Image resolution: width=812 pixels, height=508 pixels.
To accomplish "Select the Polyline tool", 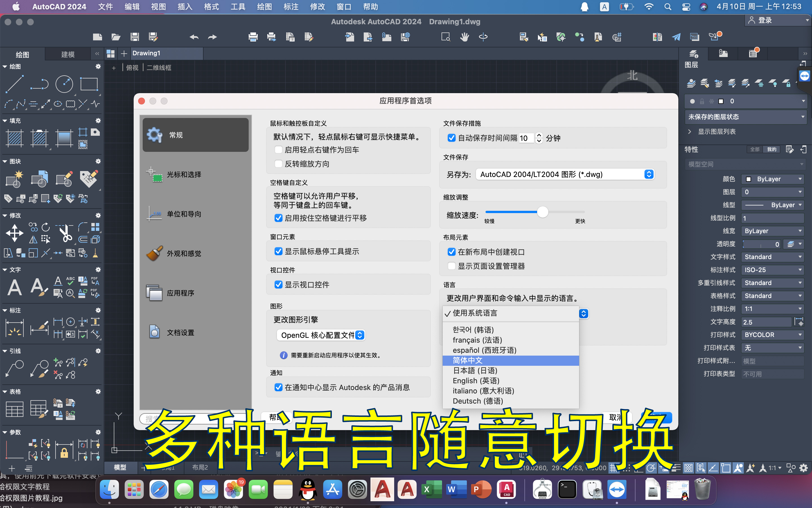I will pos(39,84).
